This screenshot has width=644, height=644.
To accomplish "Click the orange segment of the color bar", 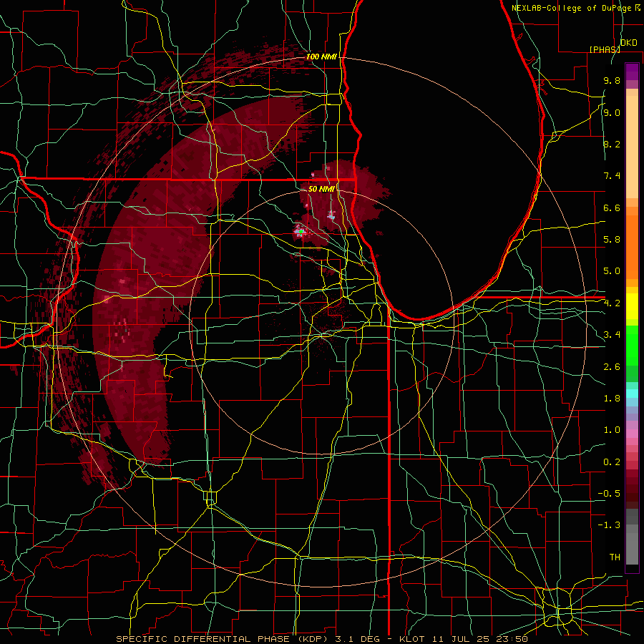I will (632, 246).
